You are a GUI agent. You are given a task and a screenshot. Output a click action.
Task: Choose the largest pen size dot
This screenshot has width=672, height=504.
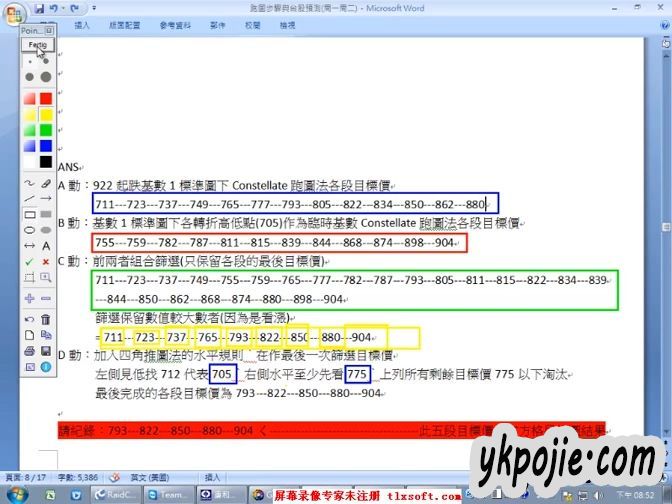coord(46,76)
